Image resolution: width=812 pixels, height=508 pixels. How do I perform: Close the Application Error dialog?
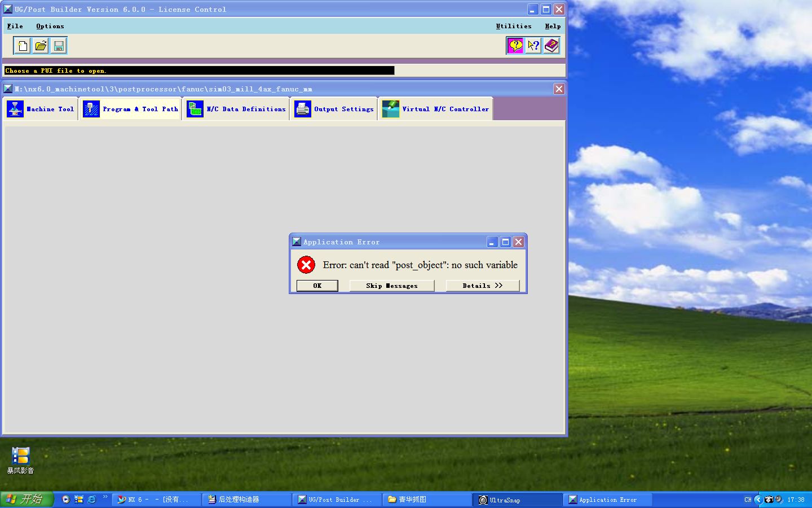(519, 242)
